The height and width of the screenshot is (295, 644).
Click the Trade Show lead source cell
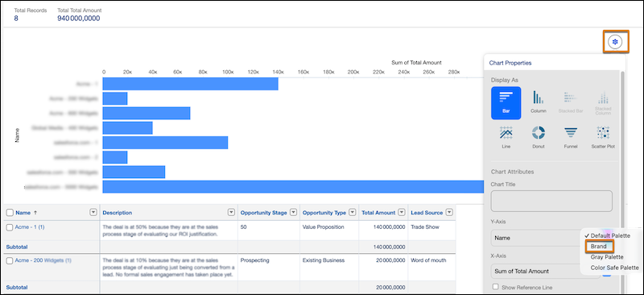[425, 226]
